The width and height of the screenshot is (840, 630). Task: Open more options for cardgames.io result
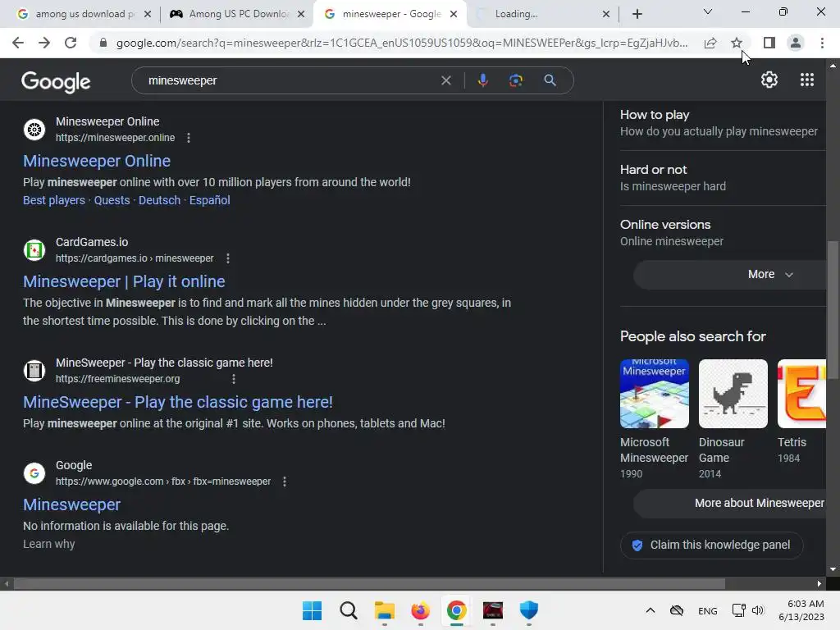point(228,258)
